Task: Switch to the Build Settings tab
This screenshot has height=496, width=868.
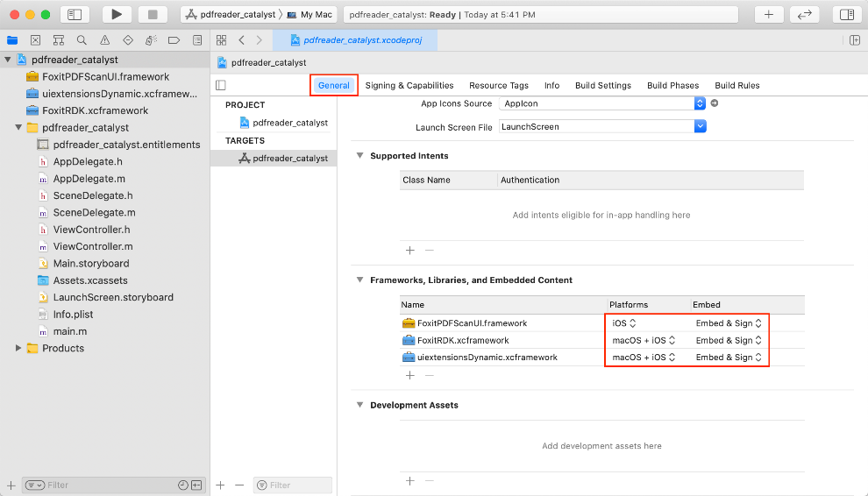Action: [x=602, y=85]
